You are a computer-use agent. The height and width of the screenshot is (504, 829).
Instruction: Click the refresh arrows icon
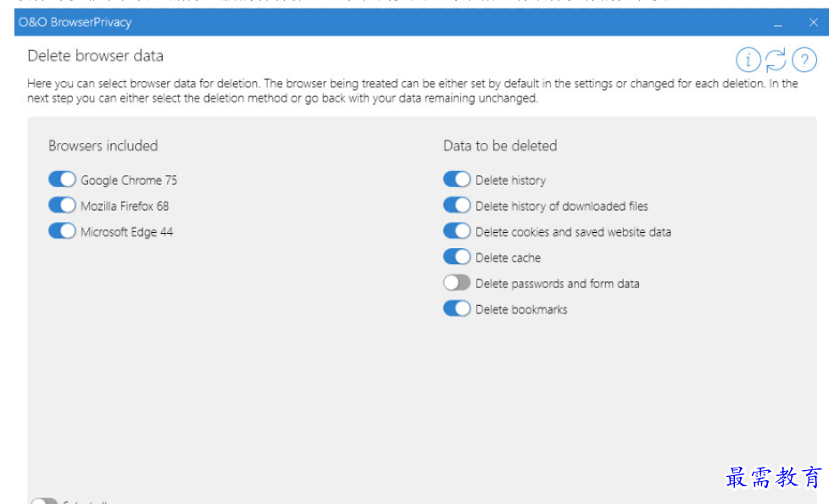pos(776,60)
